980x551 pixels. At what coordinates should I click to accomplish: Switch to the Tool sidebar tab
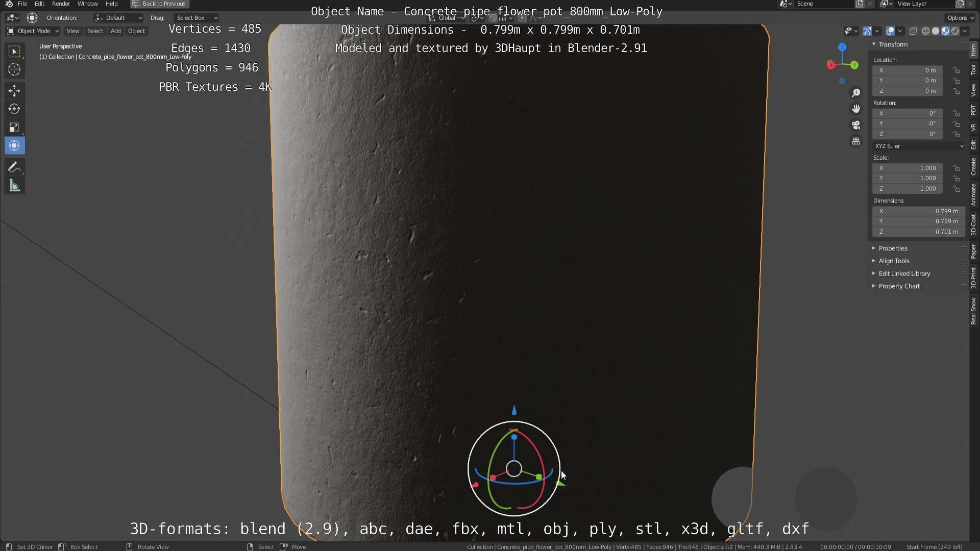(974, 70)
